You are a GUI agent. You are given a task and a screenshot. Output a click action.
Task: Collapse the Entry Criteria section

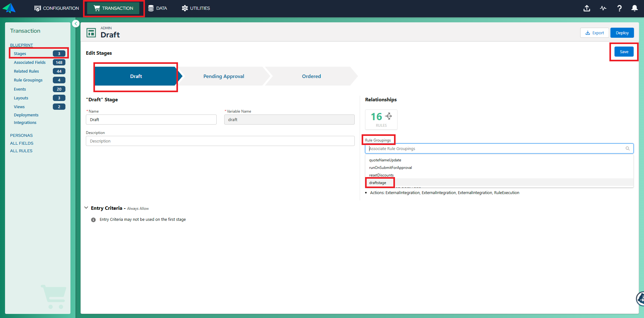pos(86,208)
